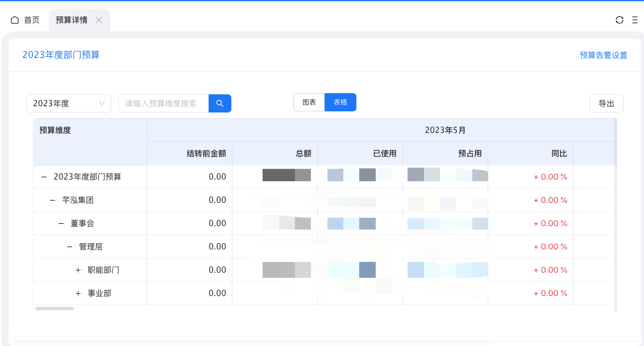The image size is (644, 346).
Task: Select the 表格 view toggle
Action: (x=340, y=102)
